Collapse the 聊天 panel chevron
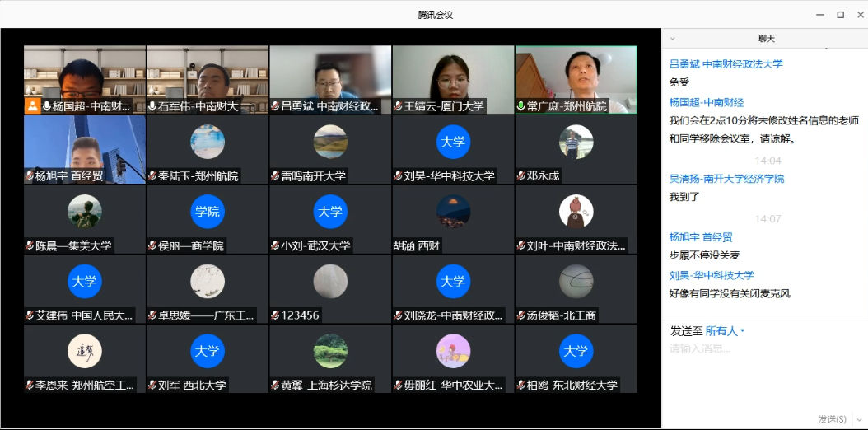 point(673,39)
